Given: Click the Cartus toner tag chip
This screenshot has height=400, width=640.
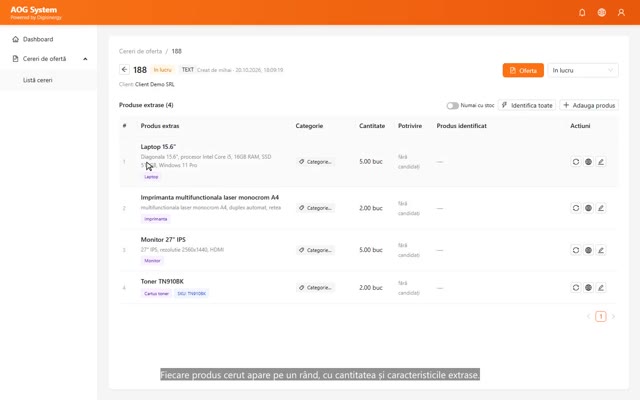Looking at the screenshot, I should point(156,293).
